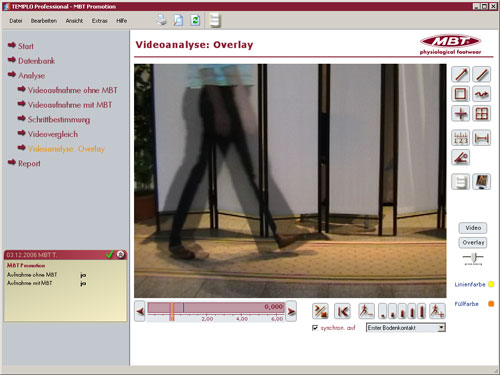This screenshot has width=500, height=375.
Task: Go to the Start section
Action: [x=26, y=46]
